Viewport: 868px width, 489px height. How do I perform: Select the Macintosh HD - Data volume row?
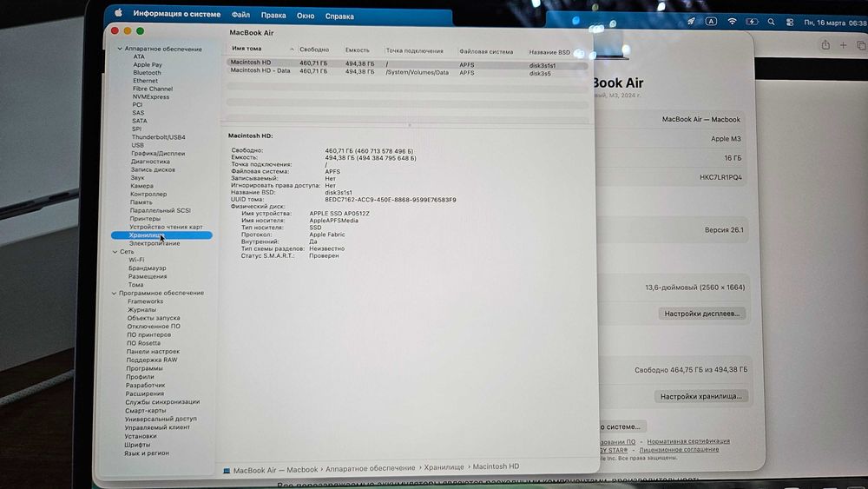tap(407, 72)
